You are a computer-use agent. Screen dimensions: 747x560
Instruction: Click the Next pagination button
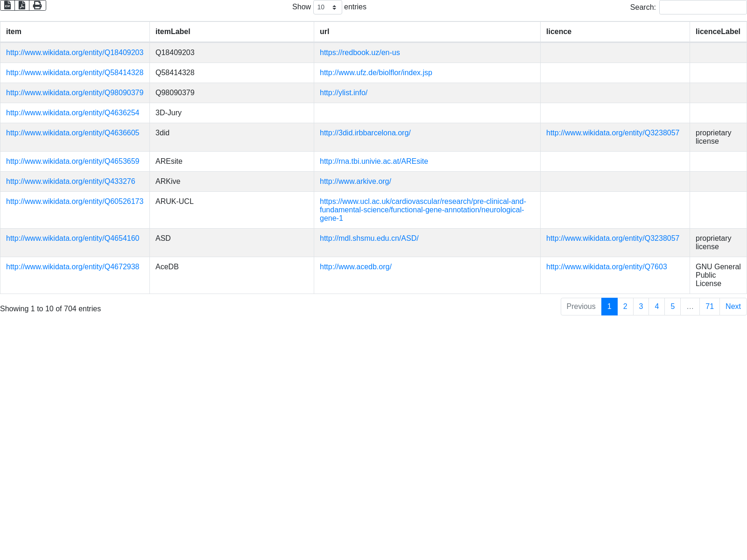click(x=733, y=307)
